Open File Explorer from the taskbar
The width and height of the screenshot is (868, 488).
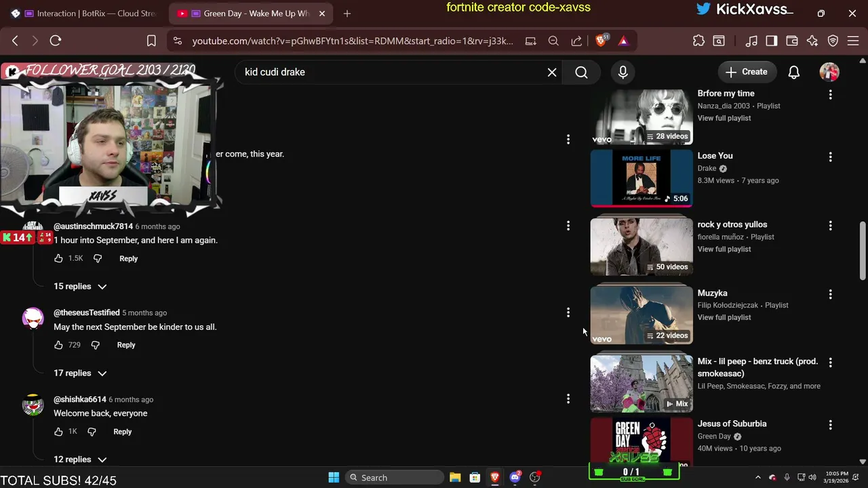455,478
